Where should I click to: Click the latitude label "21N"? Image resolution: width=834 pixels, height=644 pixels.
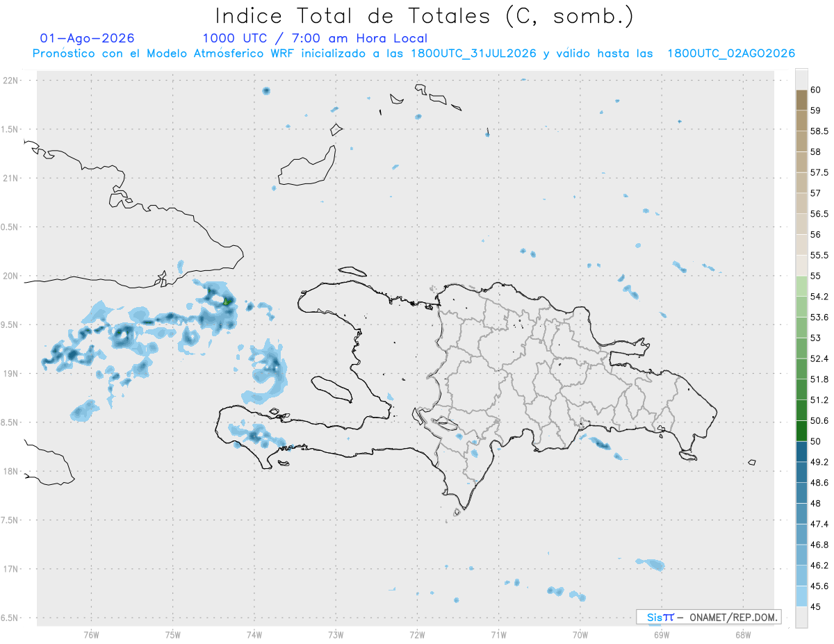click(x=10, y=178)
